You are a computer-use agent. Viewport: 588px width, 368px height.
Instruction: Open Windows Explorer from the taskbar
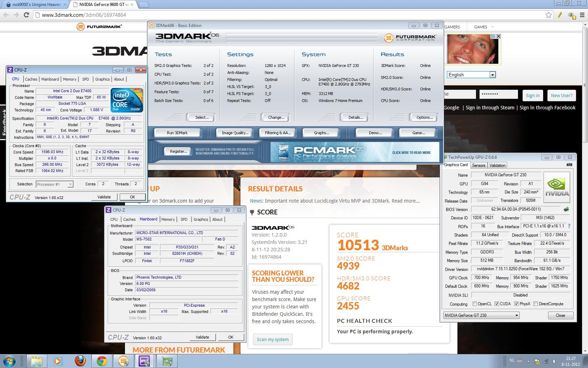tap(36, 361)
